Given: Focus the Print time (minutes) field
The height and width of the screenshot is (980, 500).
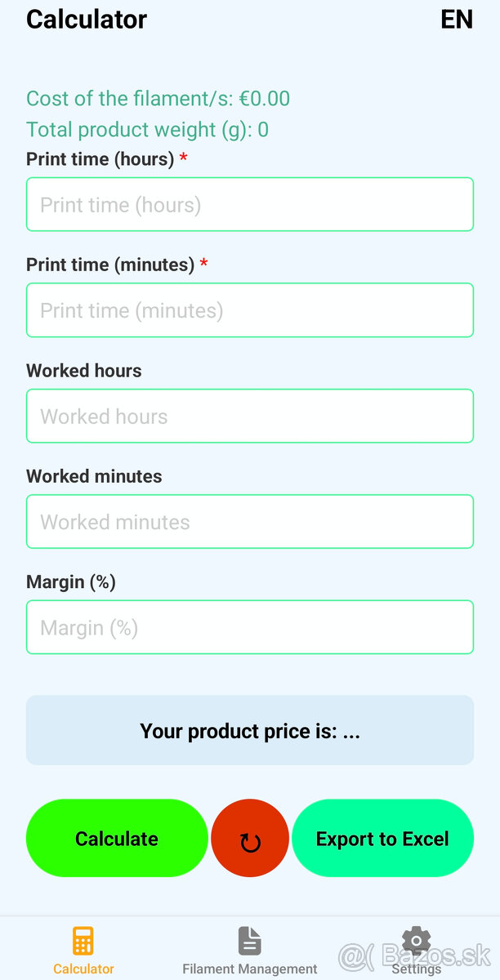Looking at the screenshot, I should coord(250,310).
